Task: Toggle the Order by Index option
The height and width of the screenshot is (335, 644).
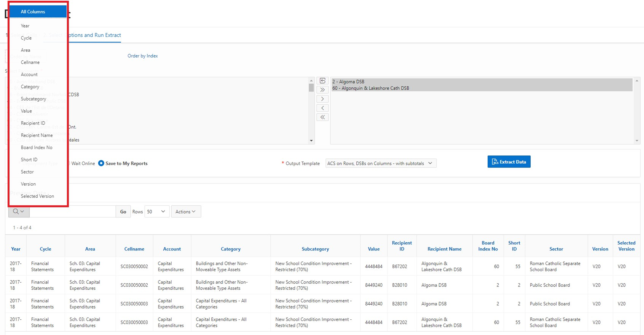Action: click(143, 56)
